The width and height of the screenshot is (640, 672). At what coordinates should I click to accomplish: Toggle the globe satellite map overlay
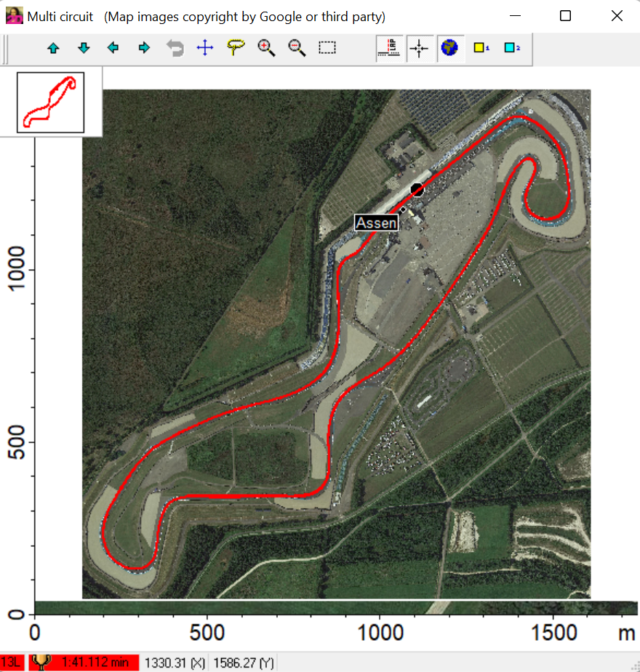click(x=450, y=48)
